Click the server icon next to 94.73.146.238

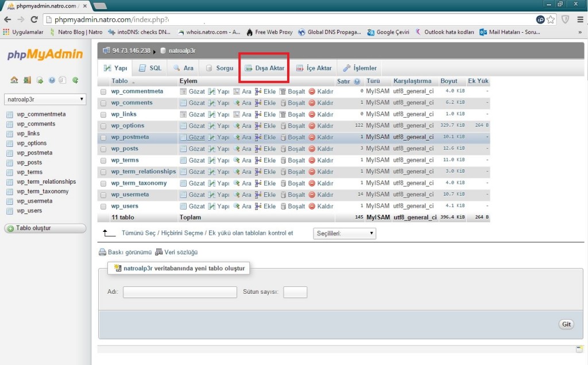point(106,50)
